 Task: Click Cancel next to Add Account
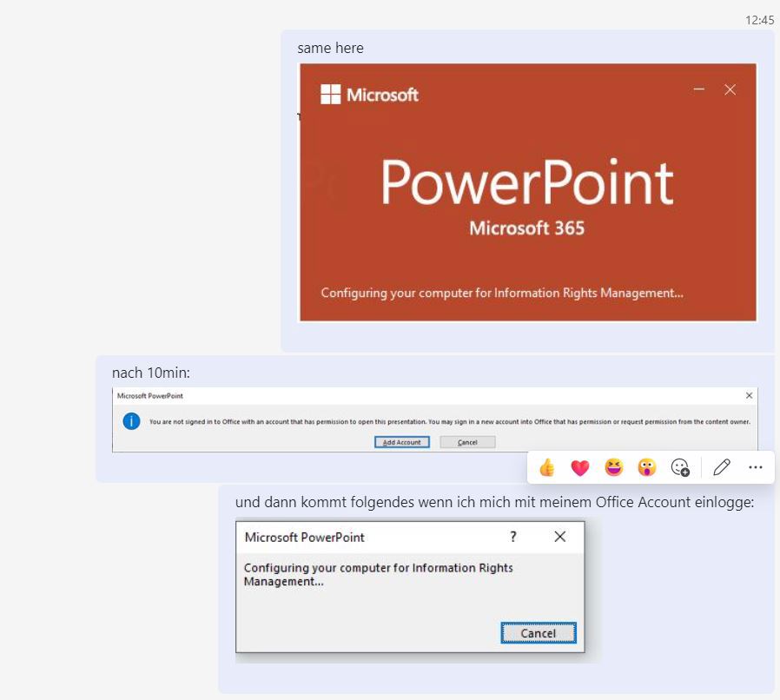point(467,442)
